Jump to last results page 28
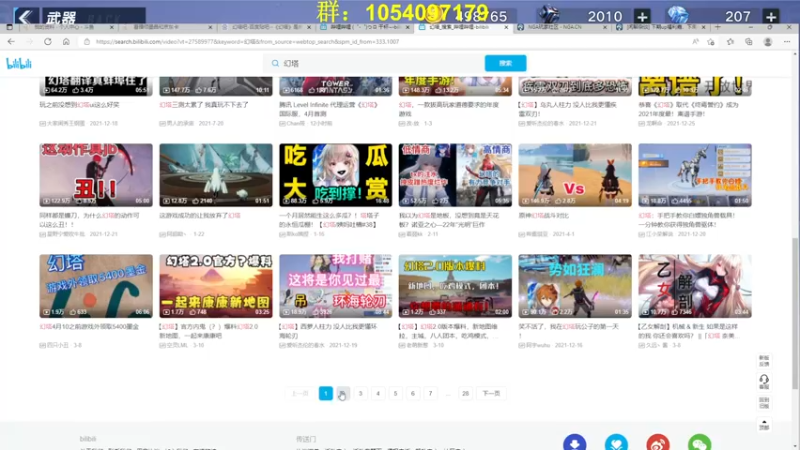 click(465, 393)
